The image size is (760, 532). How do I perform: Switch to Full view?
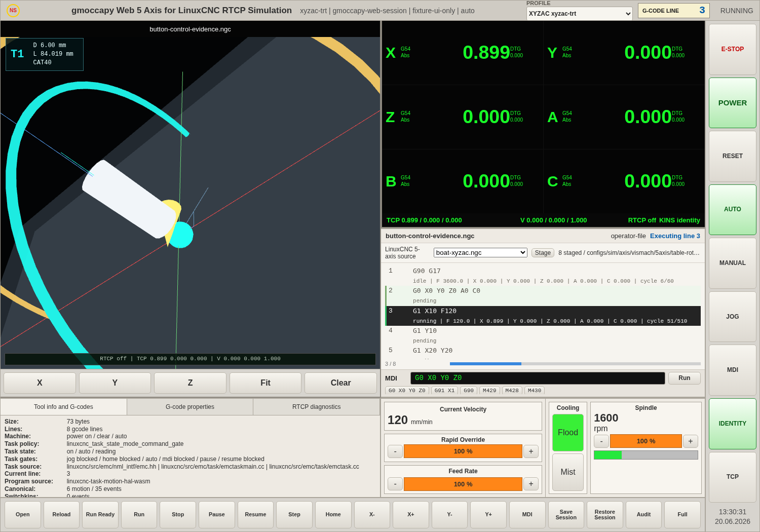pyautogui.click(x=682, y=515)
